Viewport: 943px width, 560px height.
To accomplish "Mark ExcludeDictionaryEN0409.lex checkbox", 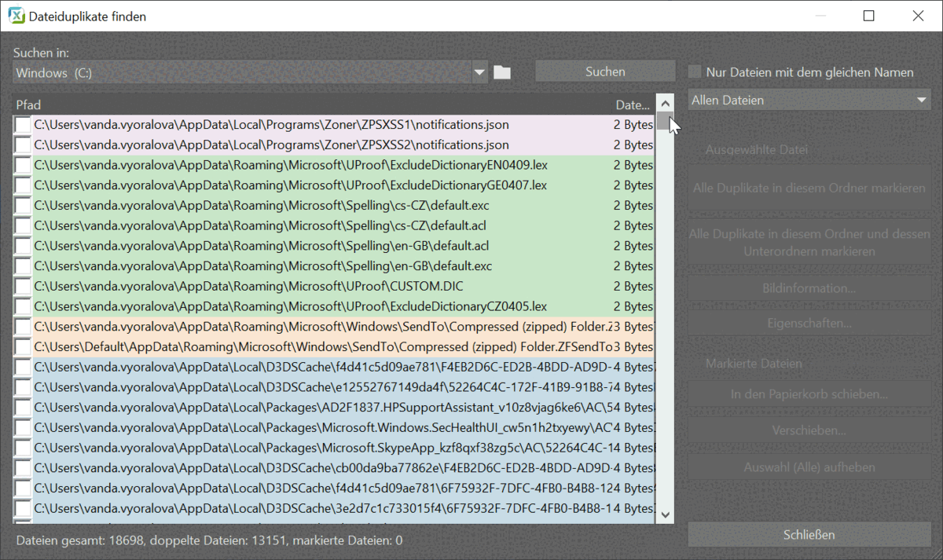I will coord(23,166).
